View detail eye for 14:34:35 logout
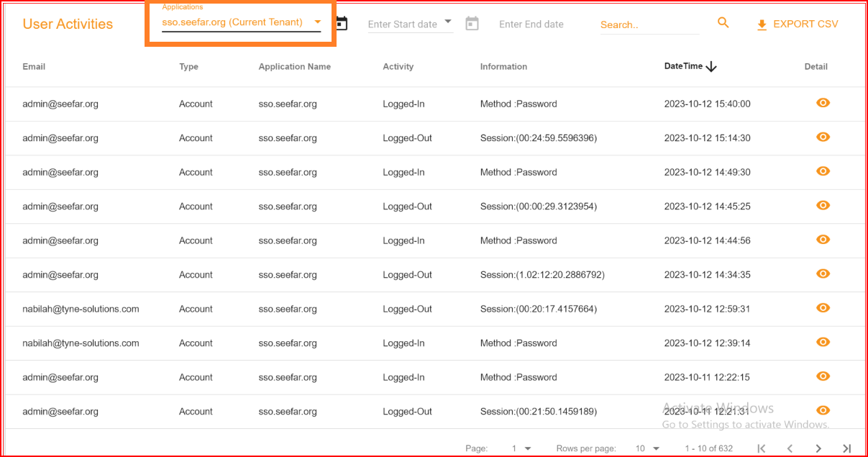 (823, 273)
